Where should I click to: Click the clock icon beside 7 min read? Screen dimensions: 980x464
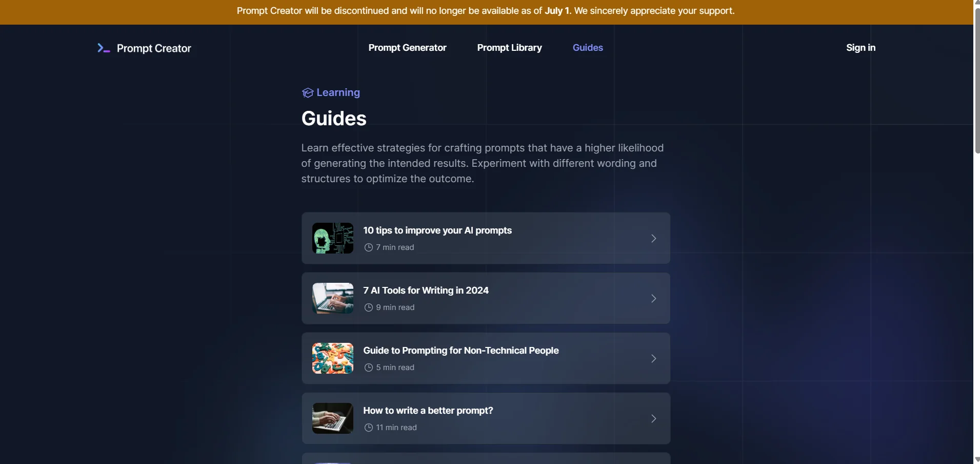click(368, 247)
